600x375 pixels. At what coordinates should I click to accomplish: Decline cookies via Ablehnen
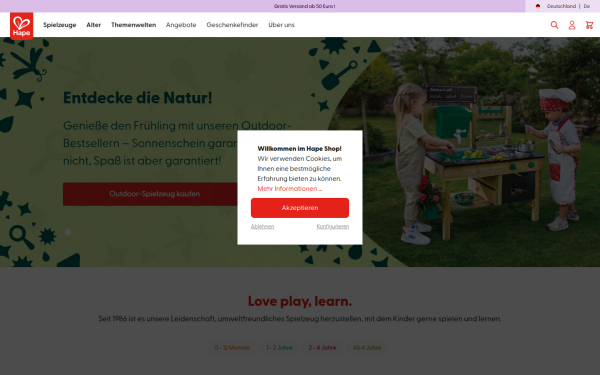pos(262,227)
